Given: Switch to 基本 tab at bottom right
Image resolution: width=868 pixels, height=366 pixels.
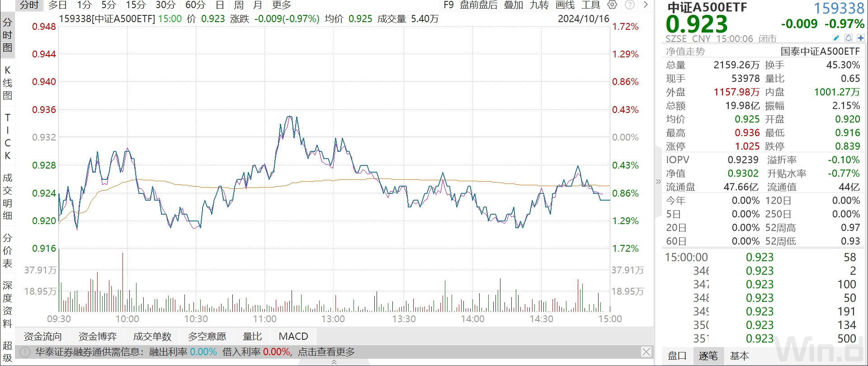Looking at the screenshot, I should (x=739, y=356).
